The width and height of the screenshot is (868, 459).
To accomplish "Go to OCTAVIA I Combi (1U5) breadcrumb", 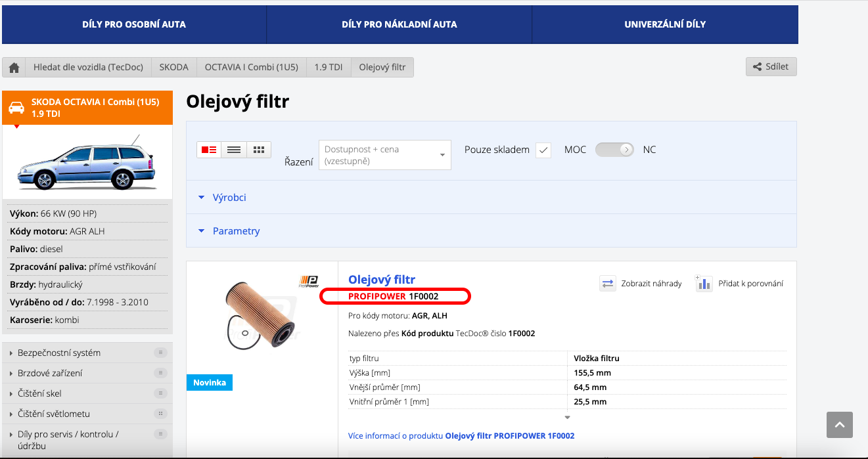I will [252, 67].
